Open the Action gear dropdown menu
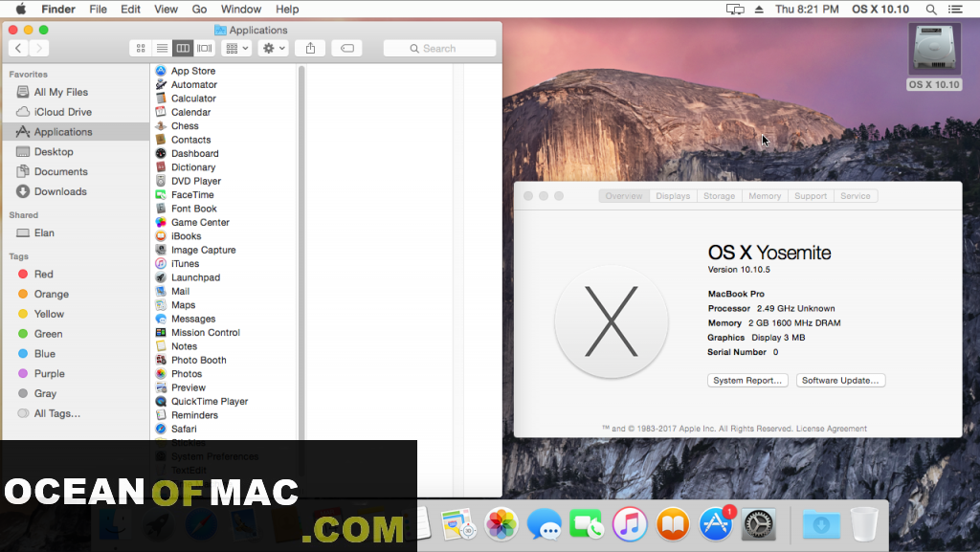980x552 pixels. [x=274, y=48]
